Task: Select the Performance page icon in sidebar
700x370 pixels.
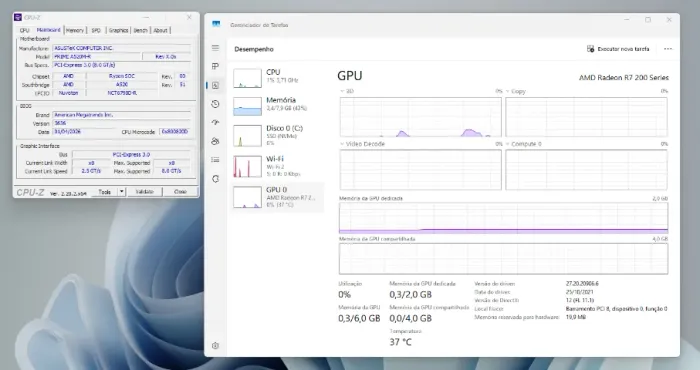Action: tap(216, 85)
